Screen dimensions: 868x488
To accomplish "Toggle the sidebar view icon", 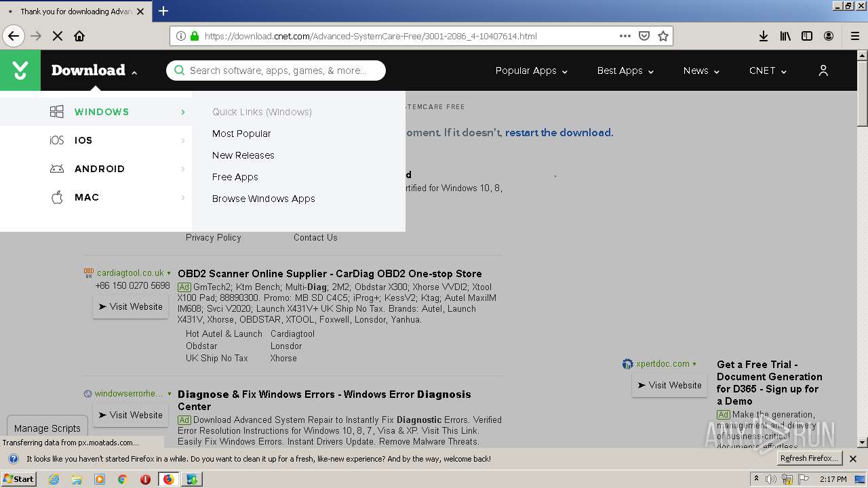I will click(x=807, y=36).
